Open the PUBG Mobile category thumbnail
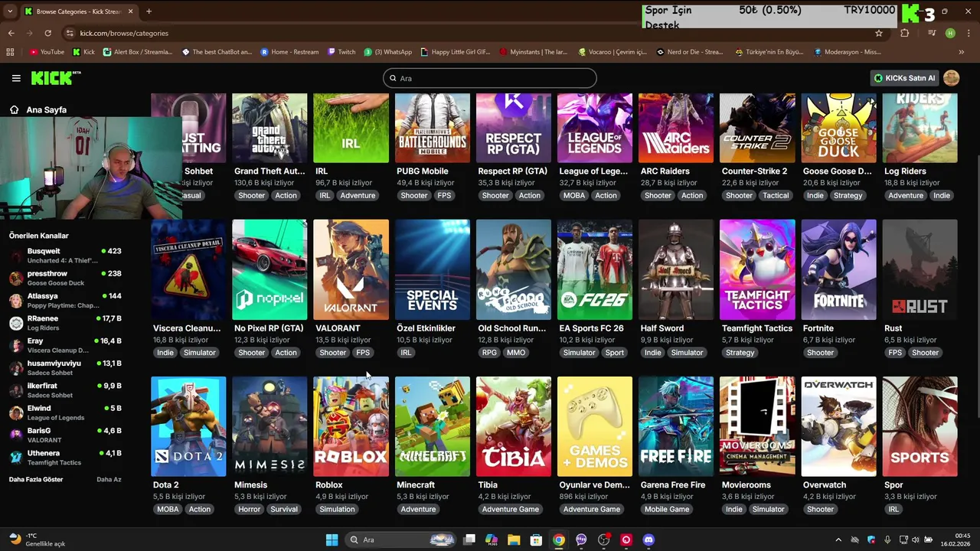 [x=433, y=128]
